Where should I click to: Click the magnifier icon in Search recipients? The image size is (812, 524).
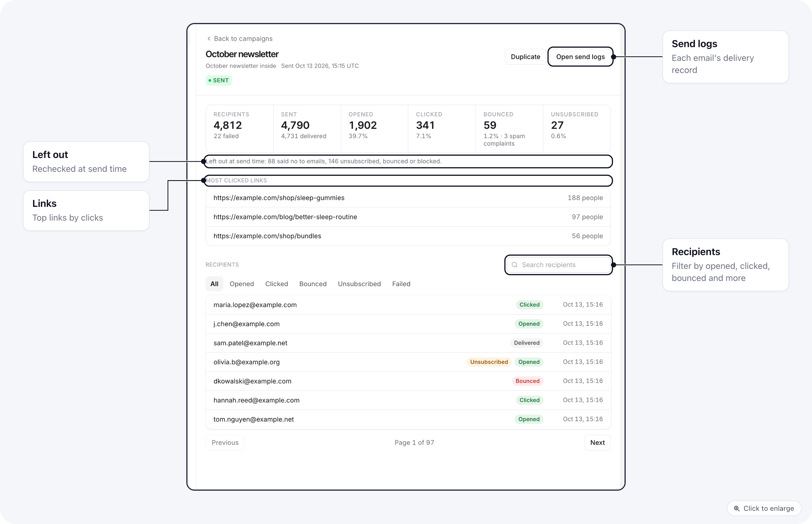pyautogui.click(x=514, y=265)
